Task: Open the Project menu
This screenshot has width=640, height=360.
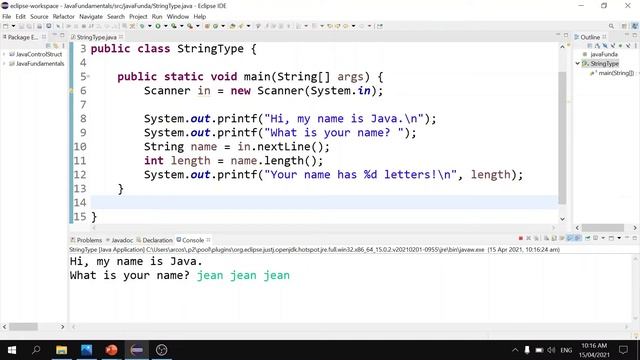Action: click(138, 16)
